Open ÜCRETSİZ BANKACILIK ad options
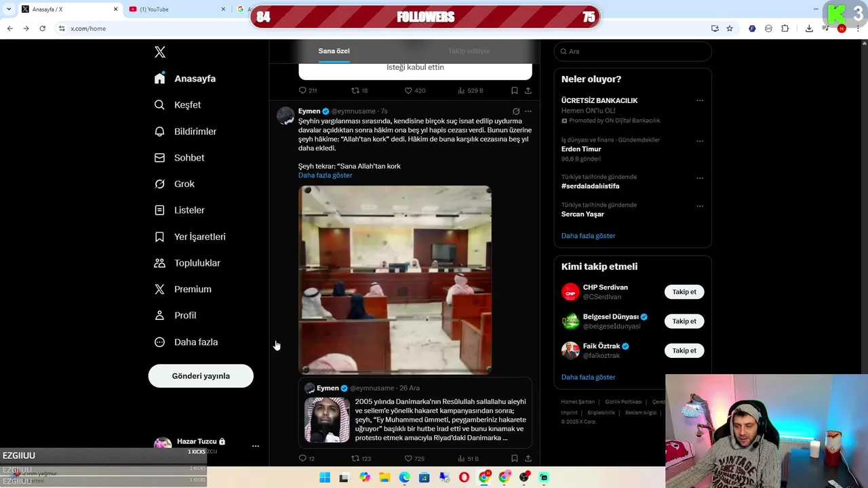Screen dimensions: 868x488 [700, 100]
